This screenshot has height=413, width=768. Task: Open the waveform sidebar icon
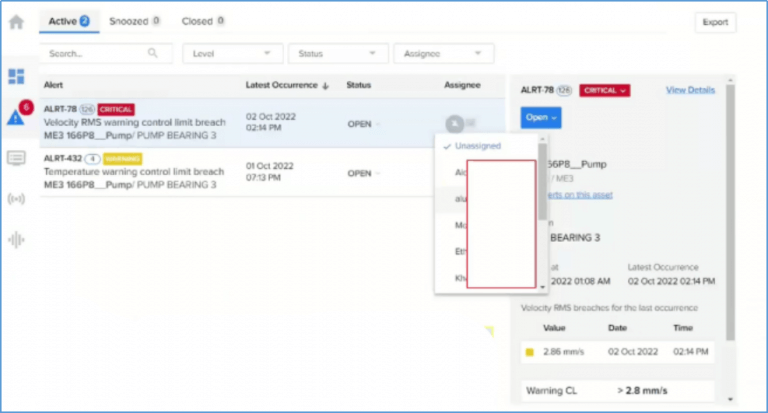[16, 240]
